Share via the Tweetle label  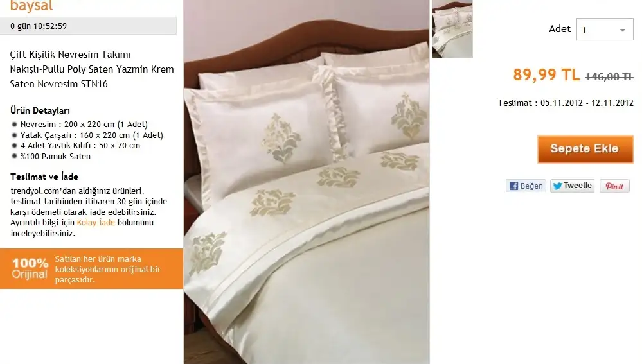click(577, 186)
